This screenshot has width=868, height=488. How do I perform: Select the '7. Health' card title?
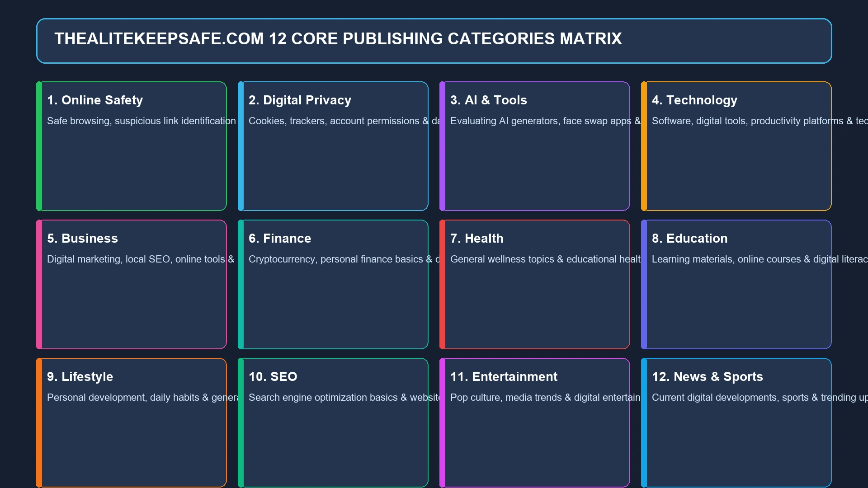coord(476,239)
